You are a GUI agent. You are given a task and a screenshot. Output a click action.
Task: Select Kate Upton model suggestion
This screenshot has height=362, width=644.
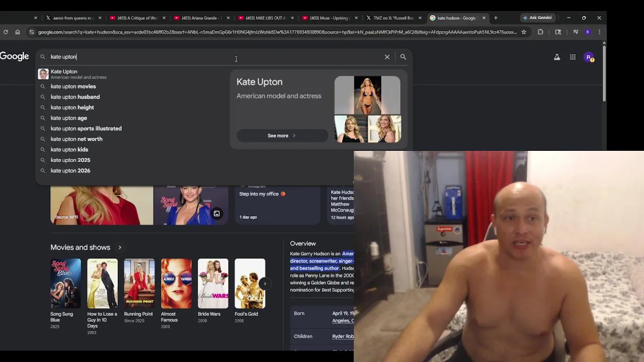pos(132,74)
